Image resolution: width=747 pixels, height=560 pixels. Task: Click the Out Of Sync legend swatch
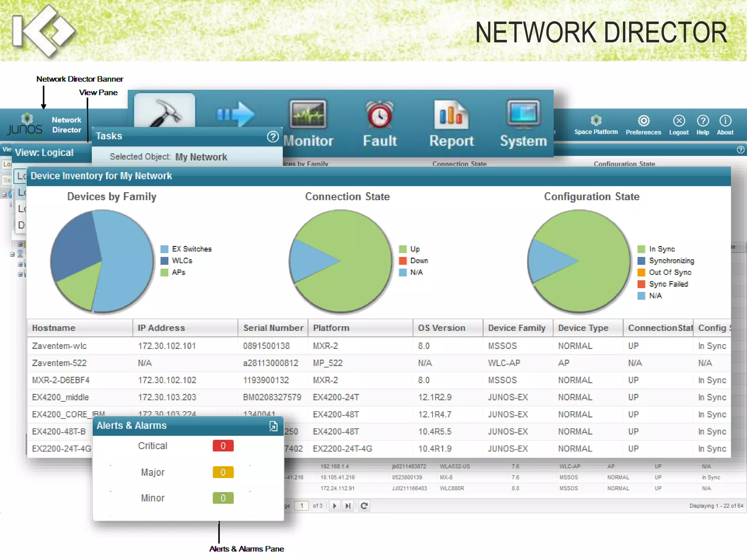click(641, 272)
